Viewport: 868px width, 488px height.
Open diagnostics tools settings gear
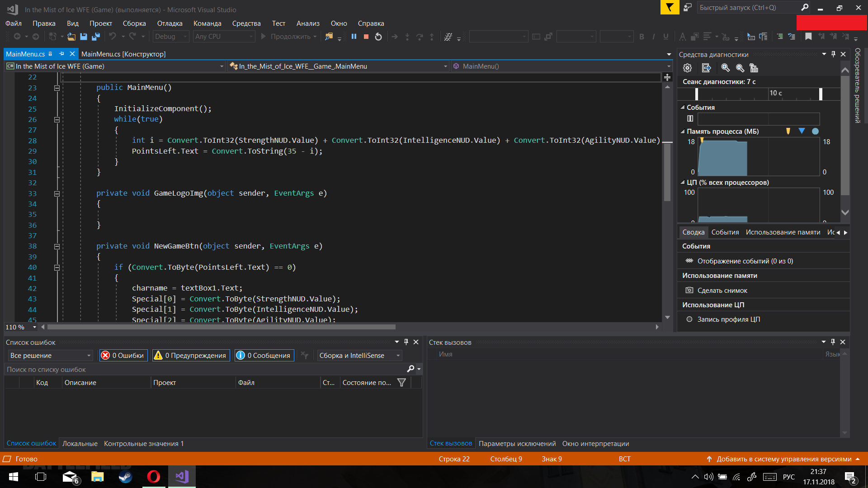(x=687, y=68)
